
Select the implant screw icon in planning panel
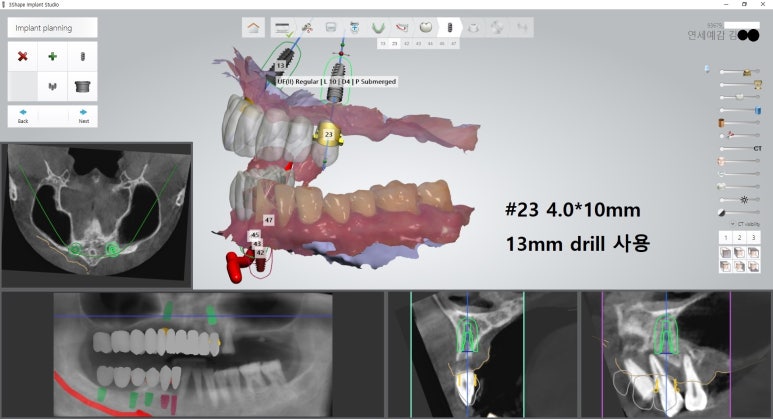tap(82, 56)
